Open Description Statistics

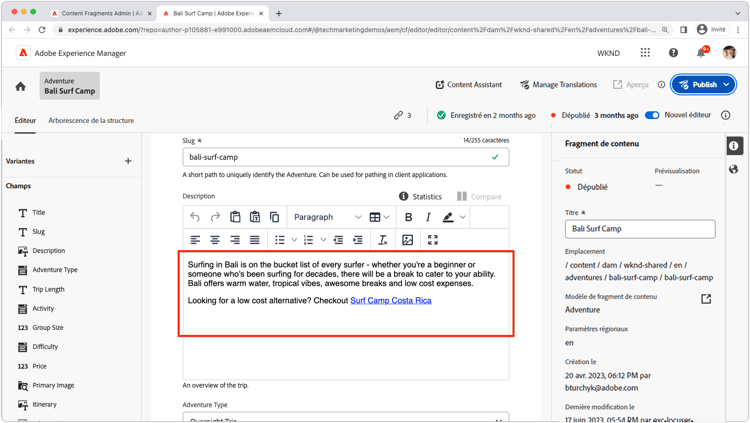pos(420,197)
